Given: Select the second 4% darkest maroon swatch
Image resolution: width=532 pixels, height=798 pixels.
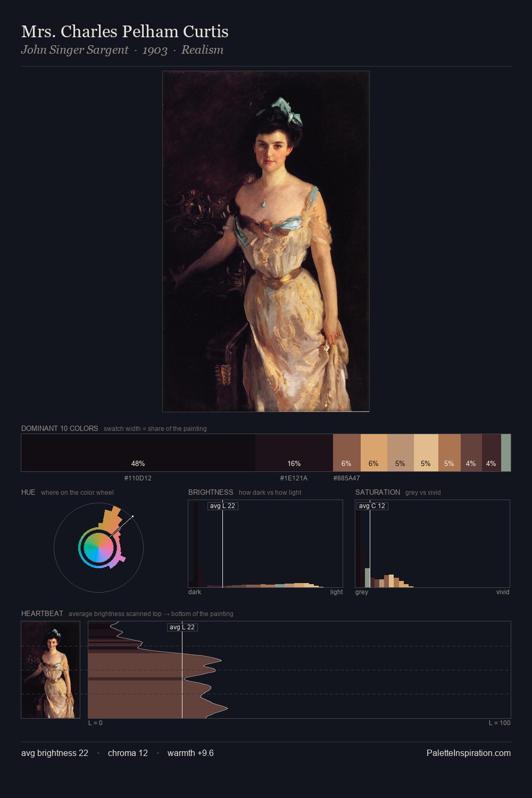Looking at the screenshot, I should [x=492, y=453].
